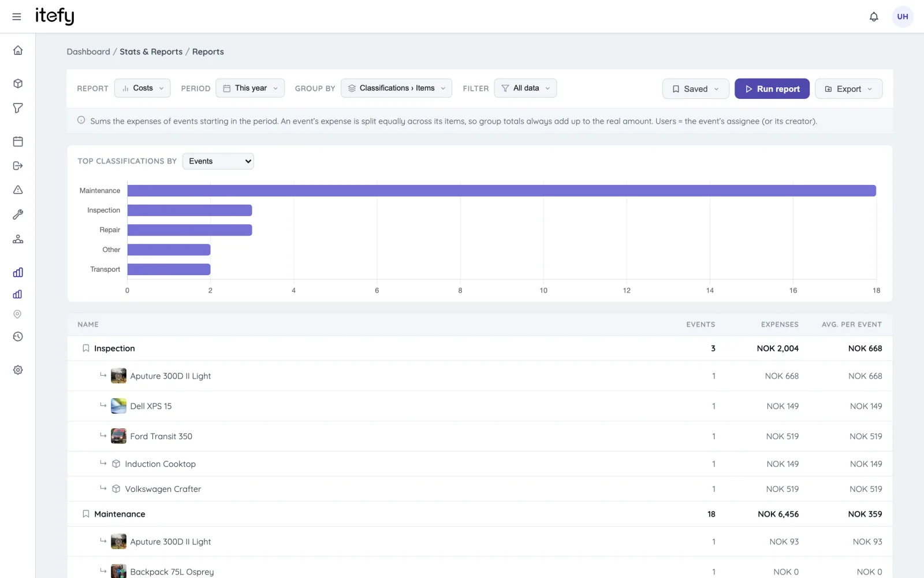This screenshot has width=924, height=578.
Task: Click the warning triangle sidebar icon
Action: [18, 190]
